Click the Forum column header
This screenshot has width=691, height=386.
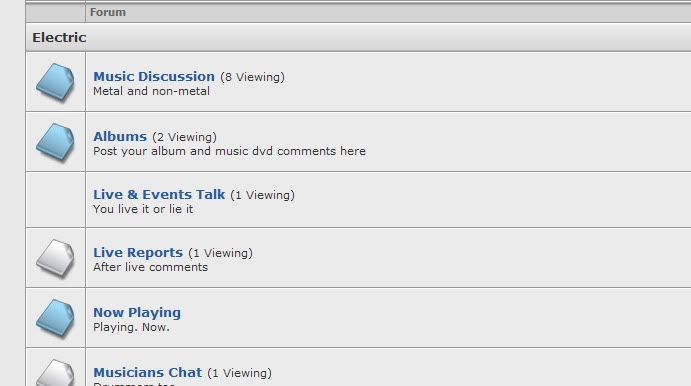point(108,12)
